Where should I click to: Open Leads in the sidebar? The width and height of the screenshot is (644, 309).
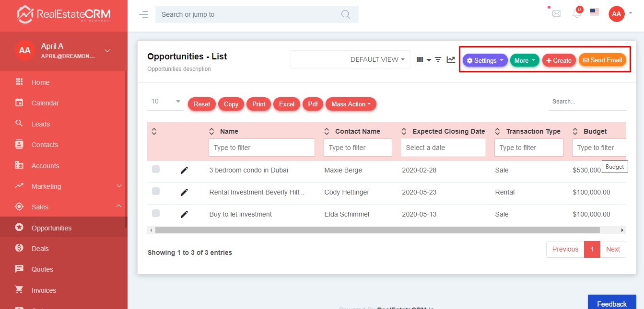(41, 124)
